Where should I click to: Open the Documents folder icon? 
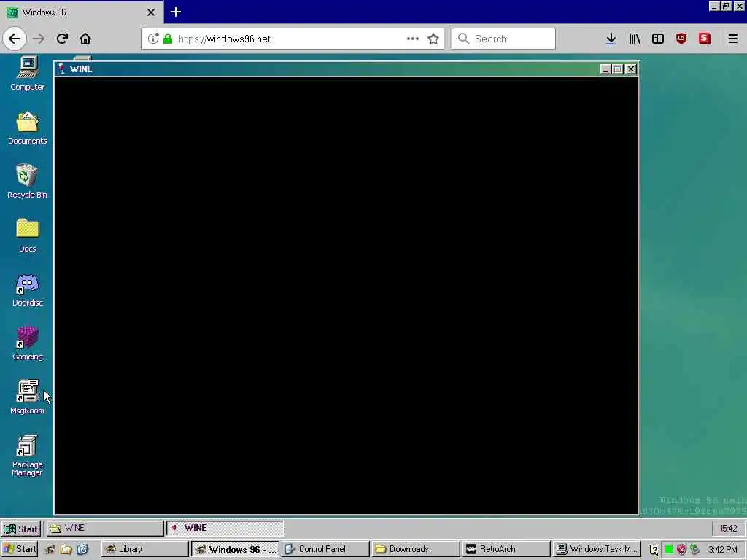(27, 128)
